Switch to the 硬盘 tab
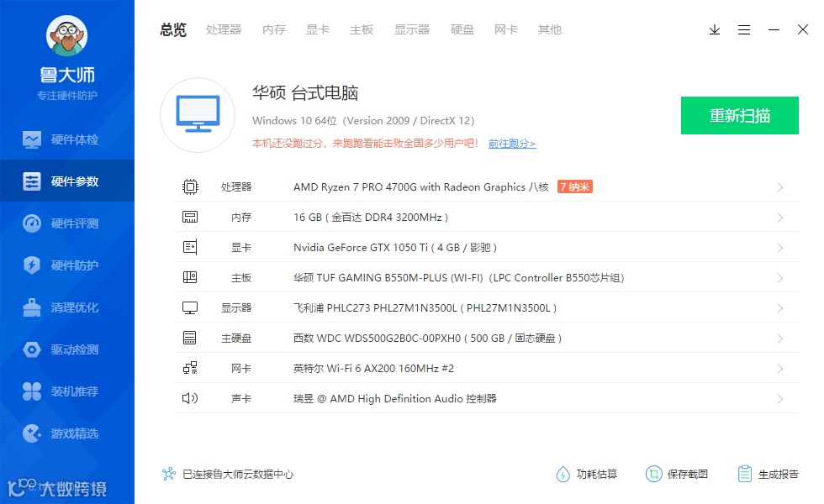Image resolution: width=824 pixels, height=504 pixels. [462, 30]
